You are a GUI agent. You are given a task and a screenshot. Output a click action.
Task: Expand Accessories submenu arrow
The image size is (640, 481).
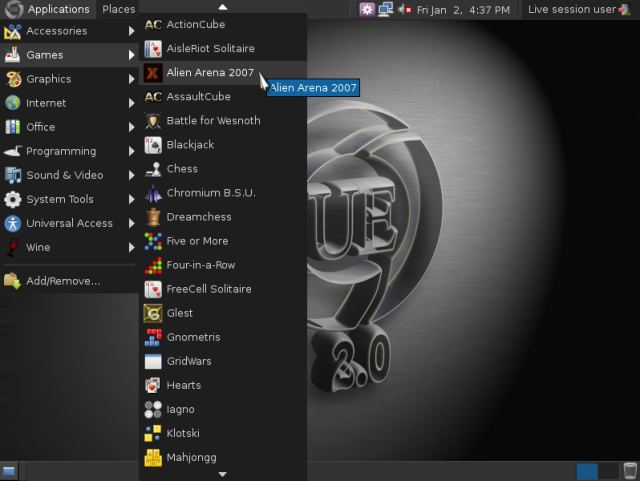click(131, 31)
